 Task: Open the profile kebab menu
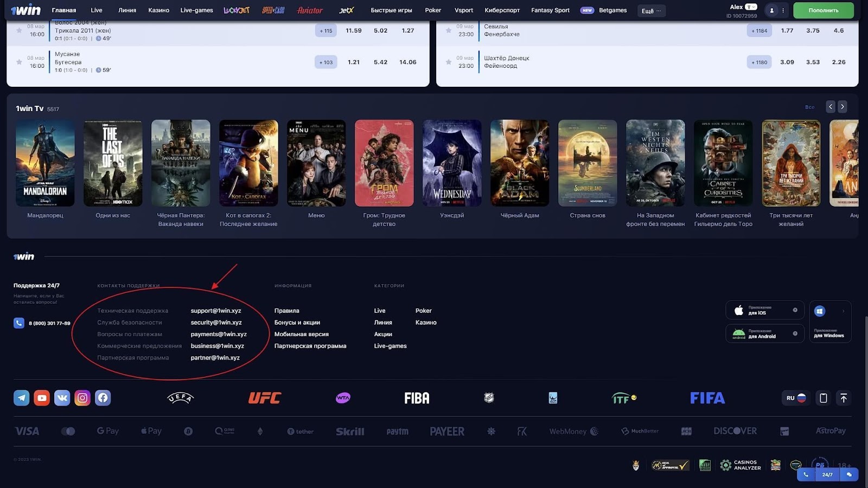783,10
